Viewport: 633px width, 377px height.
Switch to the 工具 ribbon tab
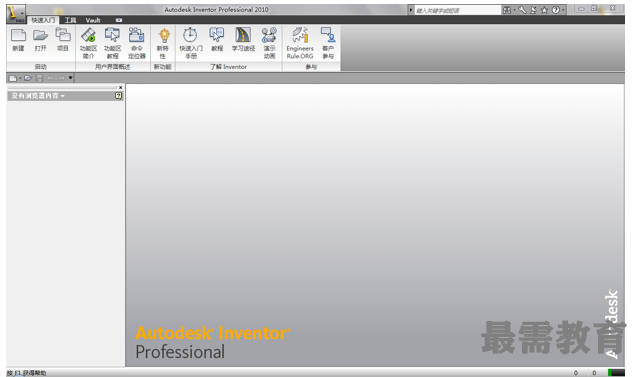pyautogui.click(x=70, y=20)
